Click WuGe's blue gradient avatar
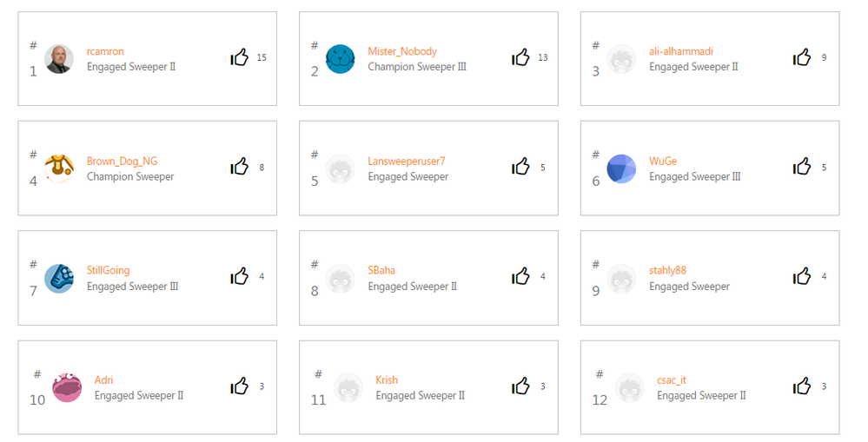Screen dimensions: 868x442 pyautogui.click(x=621, y=168)
